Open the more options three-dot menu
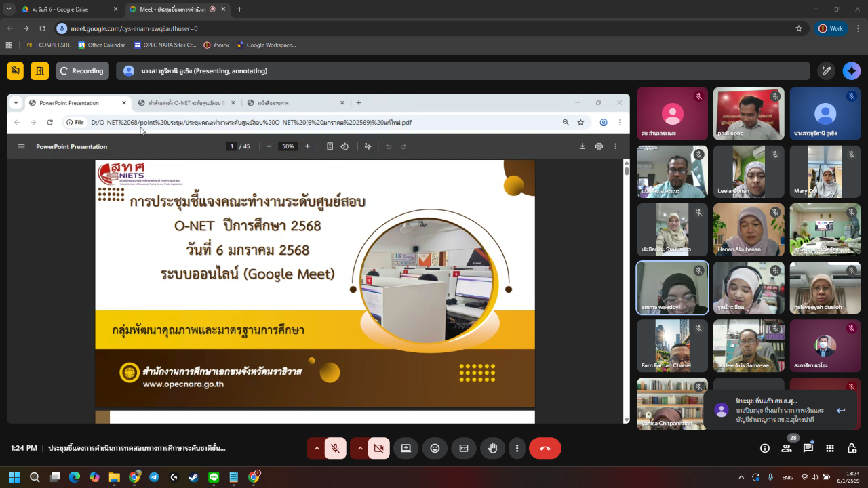This screenshot has height=488, width=868. [x=517, y=448]
